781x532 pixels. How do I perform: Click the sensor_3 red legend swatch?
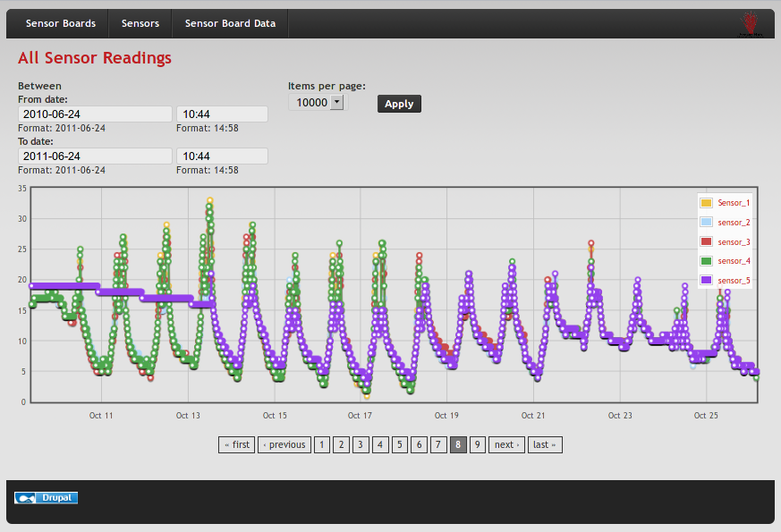click(706, 242)
